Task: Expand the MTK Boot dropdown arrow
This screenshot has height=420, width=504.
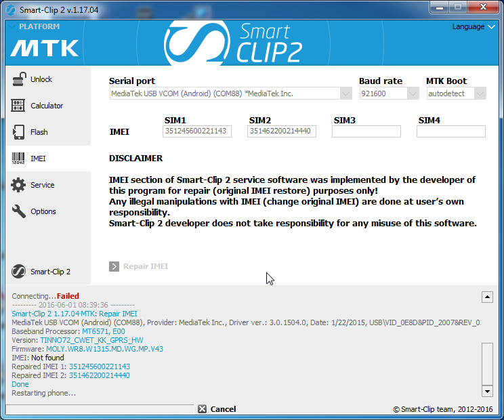Action: pyautogui.click(x=480, y=94)
